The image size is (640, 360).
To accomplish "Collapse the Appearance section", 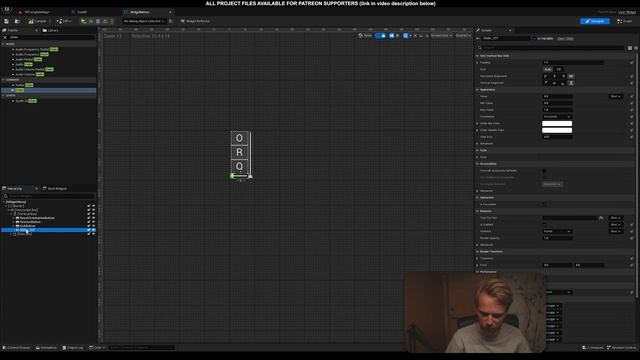I will (477, 90).
